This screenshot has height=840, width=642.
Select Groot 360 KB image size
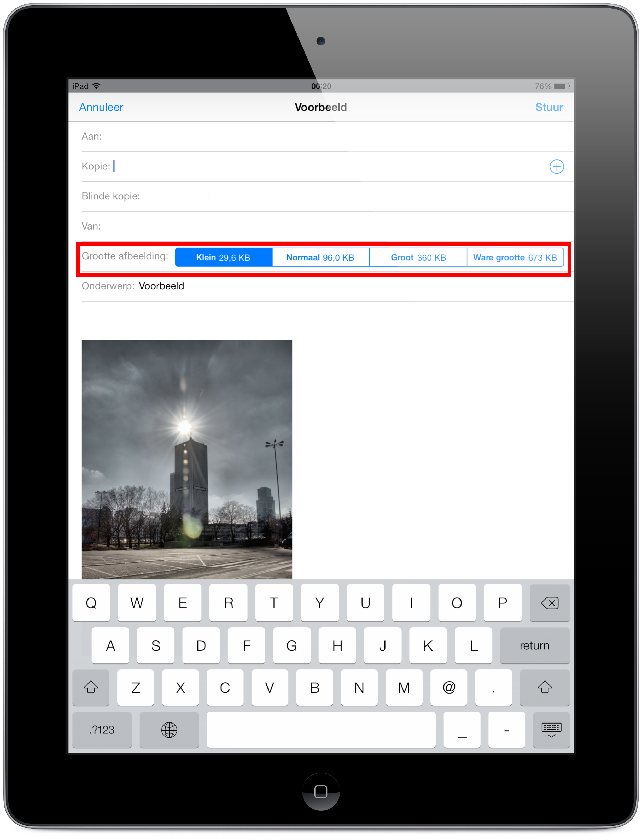coord(418,257)
